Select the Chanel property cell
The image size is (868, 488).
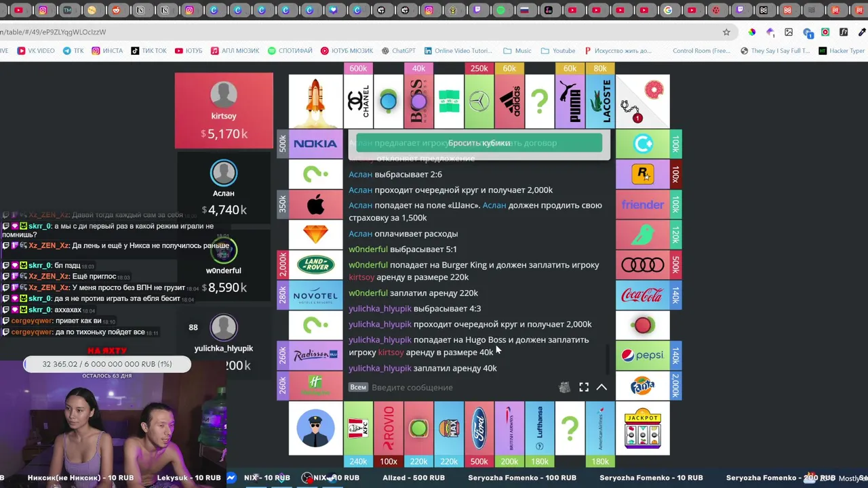pos(358,101)
